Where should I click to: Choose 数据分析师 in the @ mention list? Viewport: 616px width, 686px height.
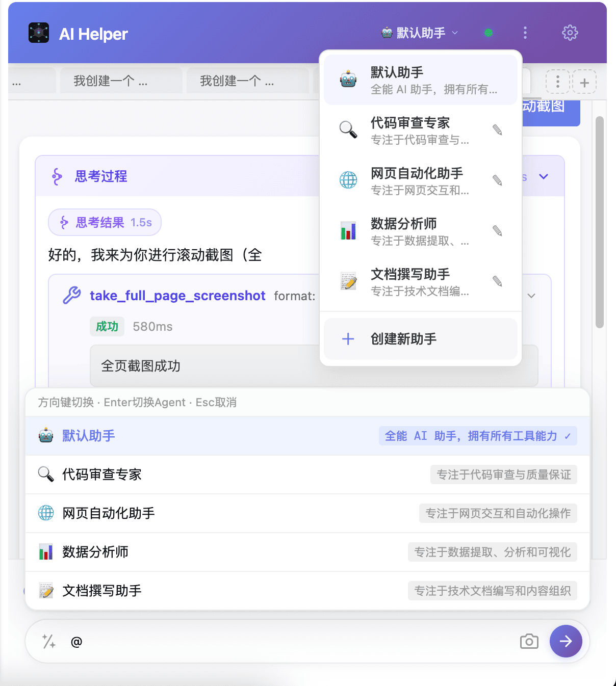tap(307, 552)
